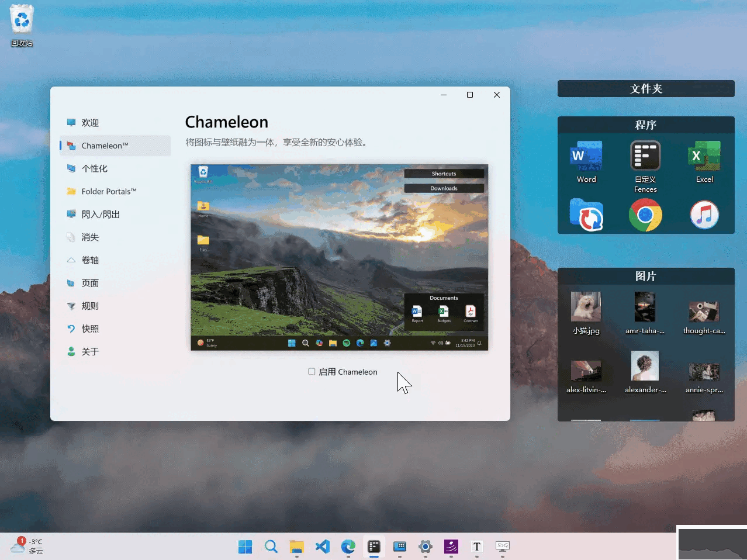Click the Fences app taskbar icon
Screen dimensions: 747x560
tap(374, 547)
